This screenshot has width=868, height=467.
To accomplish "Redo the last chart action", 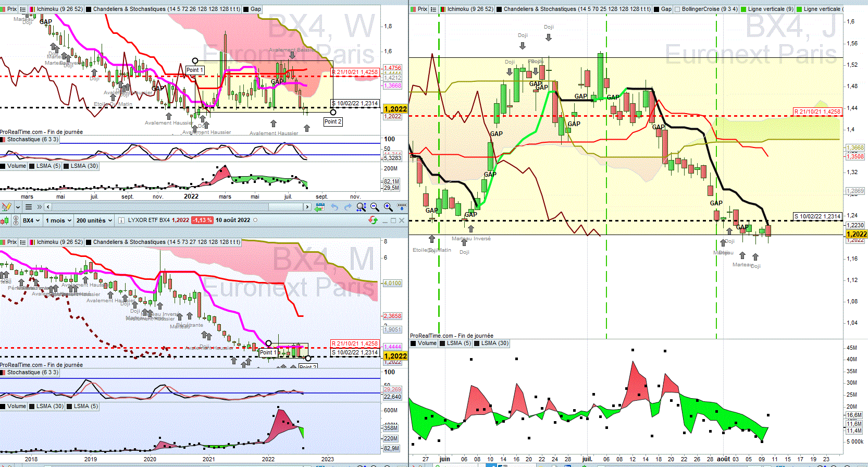I will click(348, 207).
